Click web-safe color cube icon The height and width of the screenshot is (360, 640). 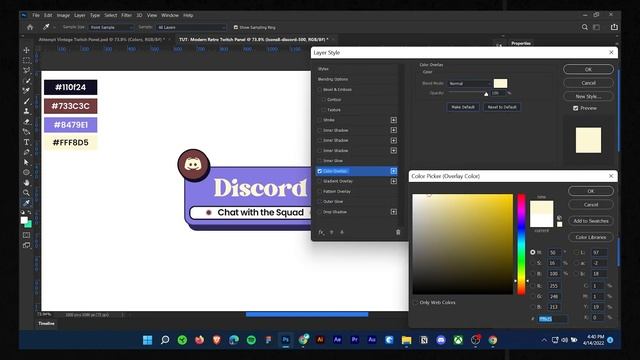point(559,218)
